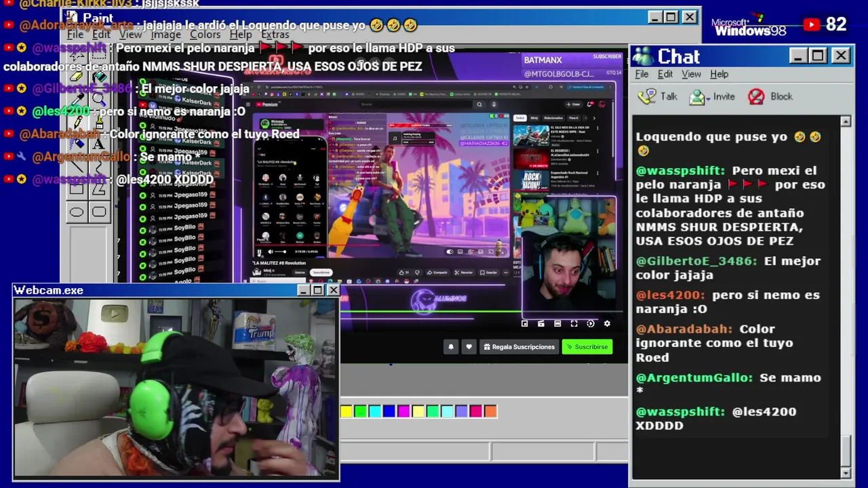The image size is (868, 488).
Task: Click Recortar under the embedded video
Action: 463,272
